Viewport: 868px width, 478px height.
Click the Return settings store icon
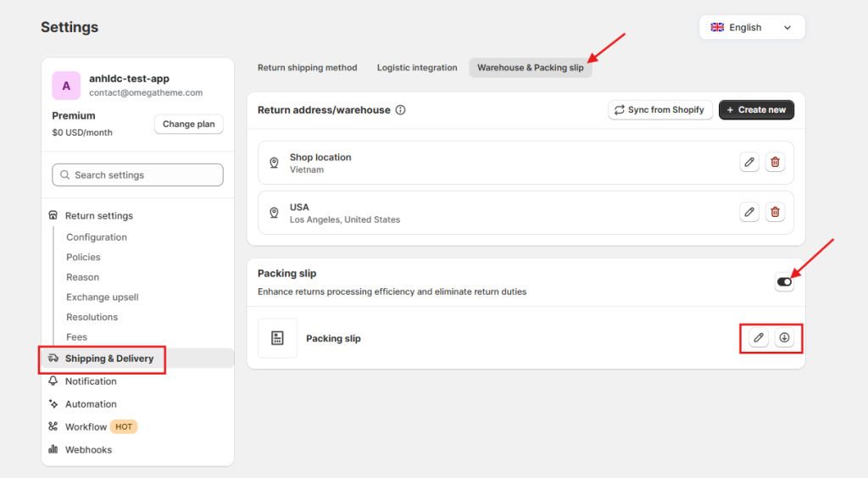tap(53, 215)
